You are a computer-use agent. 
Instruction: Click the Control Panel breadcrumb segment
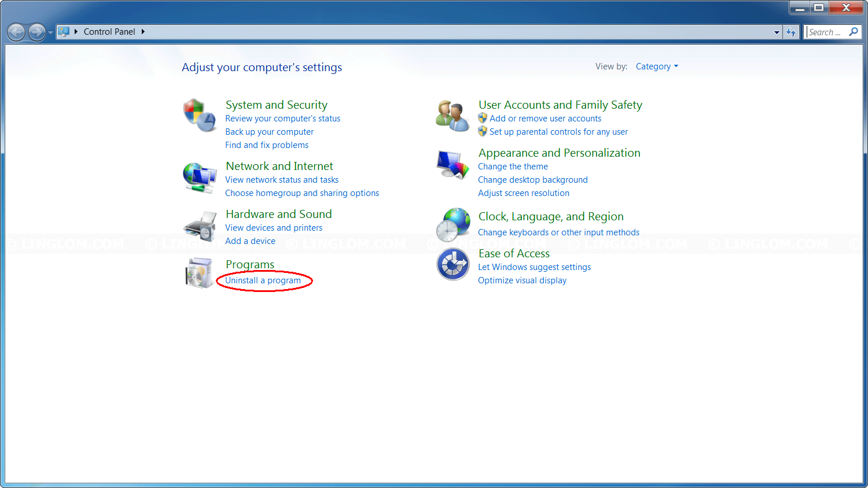point(109,32)
